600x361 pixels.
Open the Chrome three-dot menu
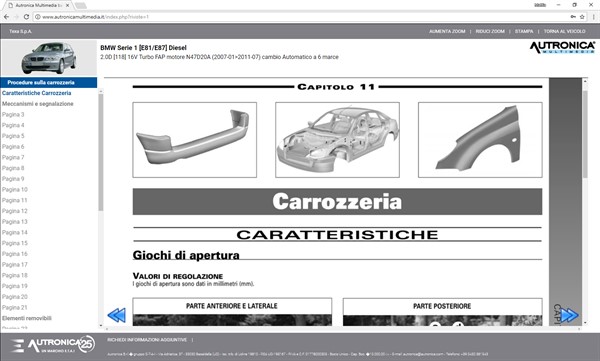point(593,17)
